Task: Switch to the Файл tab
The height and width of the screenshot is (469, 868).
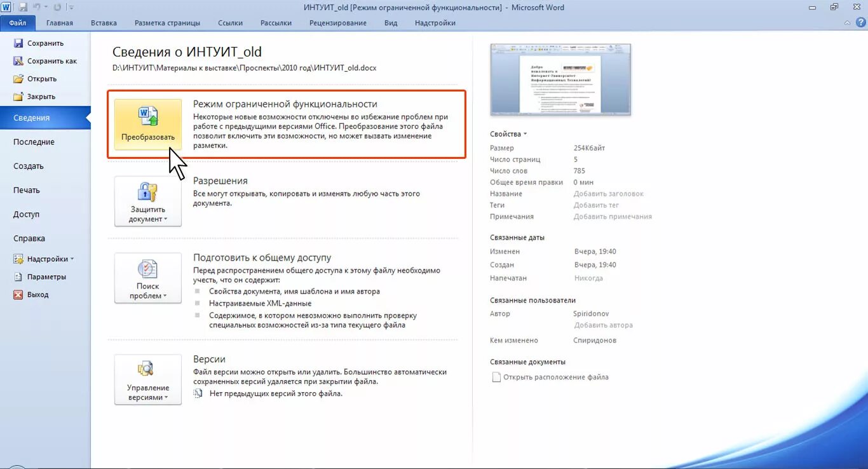Action: [x=18, y=23]
